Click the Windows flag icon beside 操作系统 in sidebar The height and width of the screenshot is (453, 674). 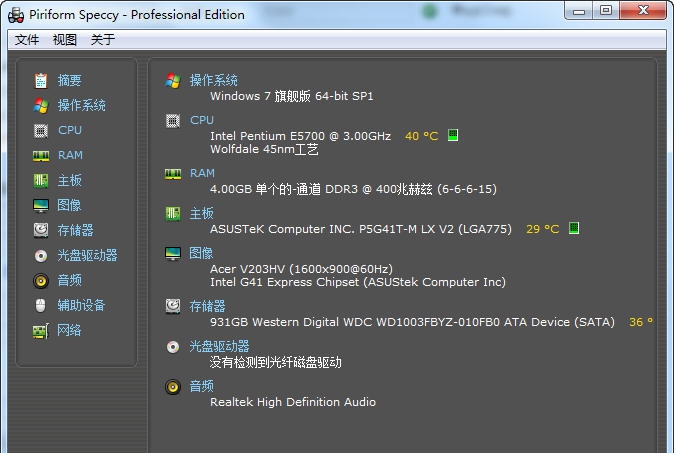(x=41, y=105)
